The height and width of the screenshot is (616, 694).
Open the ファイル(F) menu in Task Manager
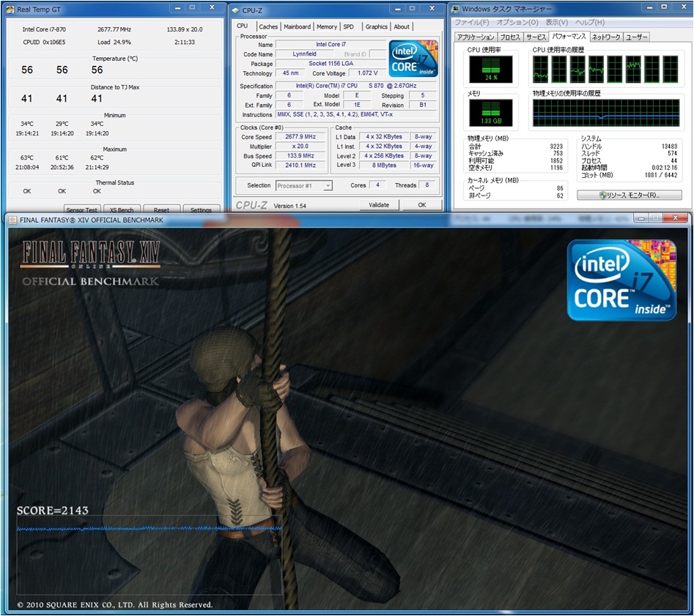click(471, 22)
